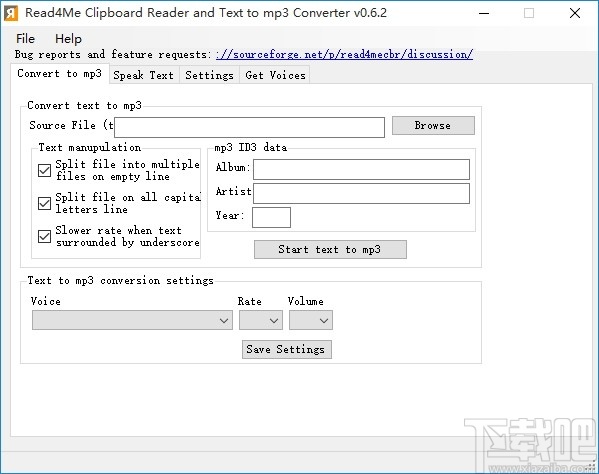Click the Save Settings button
Image resolution: width=599 pixels, height=474 pixels.
point(287,349)
